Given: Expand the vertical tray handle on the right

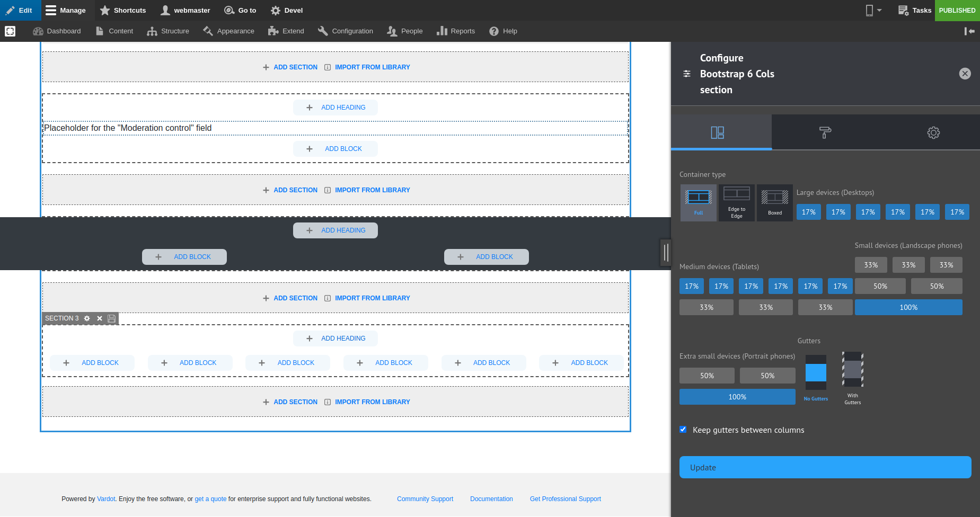Looking at the screenshot, I should pos(666,253).
